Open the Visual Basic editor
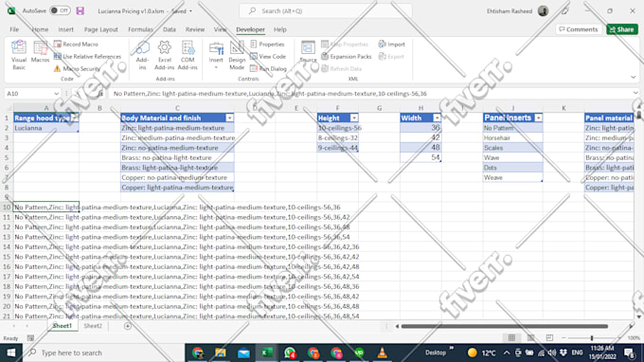The height and width of the screenshot is (362, 644). click(19, 55)
